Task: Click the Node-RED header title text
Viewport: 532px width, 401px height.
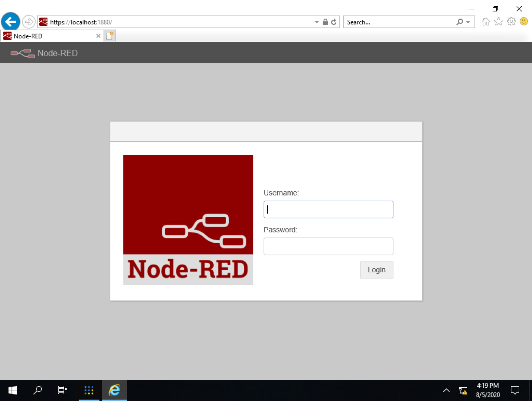Action: tap(58, 53)
